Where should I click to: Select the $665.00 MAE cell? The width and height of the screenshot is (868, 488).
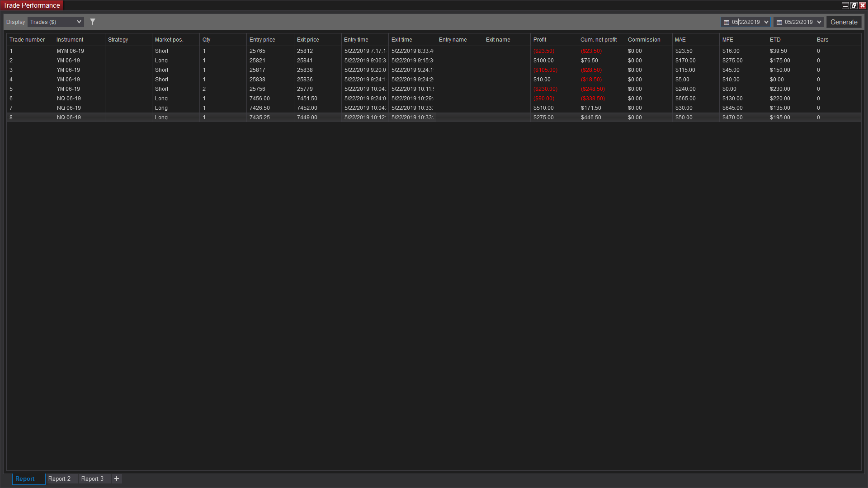(696, 99)
